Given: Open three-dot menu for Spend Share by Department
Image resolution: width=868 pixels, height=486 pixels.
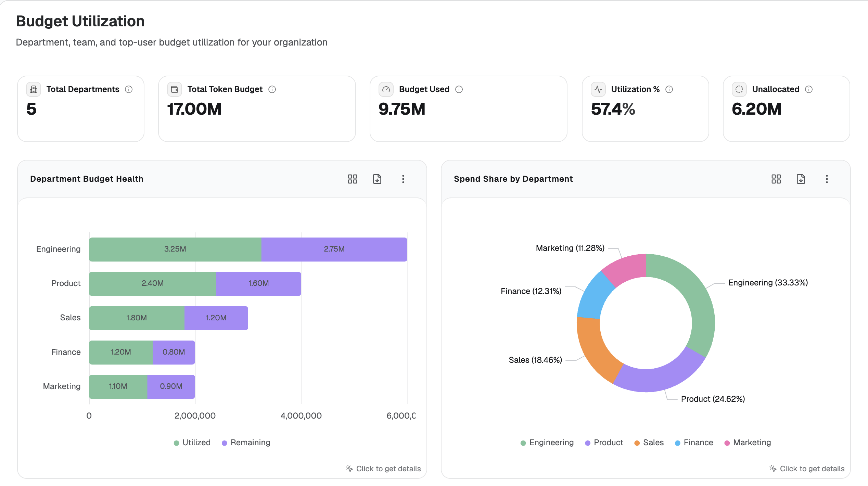Looking at the screenshot, I should [827, 179].
